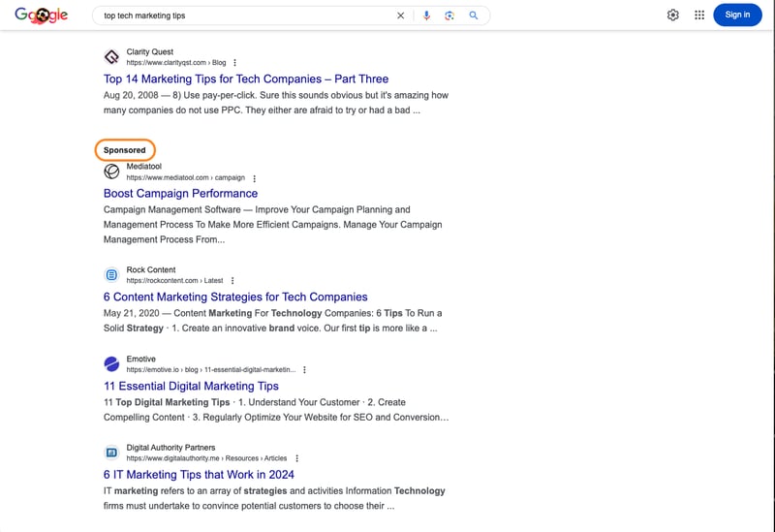This screenshot has height=532, width=775.
Task: Click the Sign in button
Action: (737, 15)
